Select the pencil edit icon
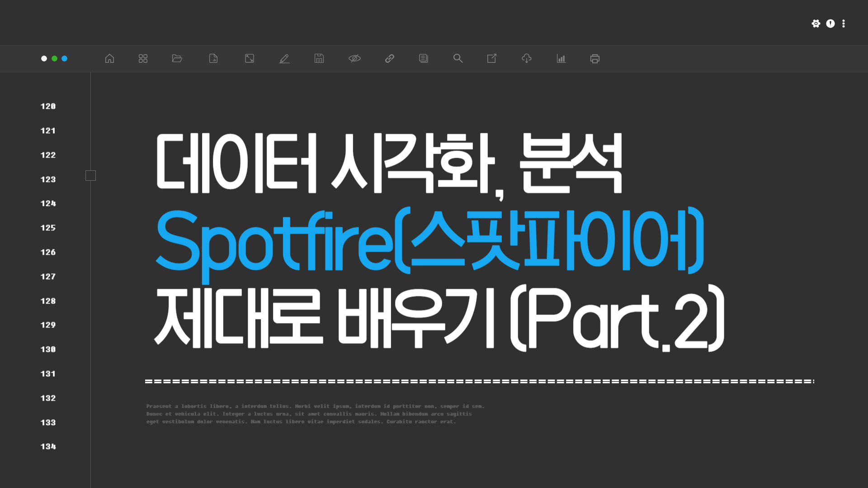This screenshot has height=488, width=868. (x=284, y=58)
